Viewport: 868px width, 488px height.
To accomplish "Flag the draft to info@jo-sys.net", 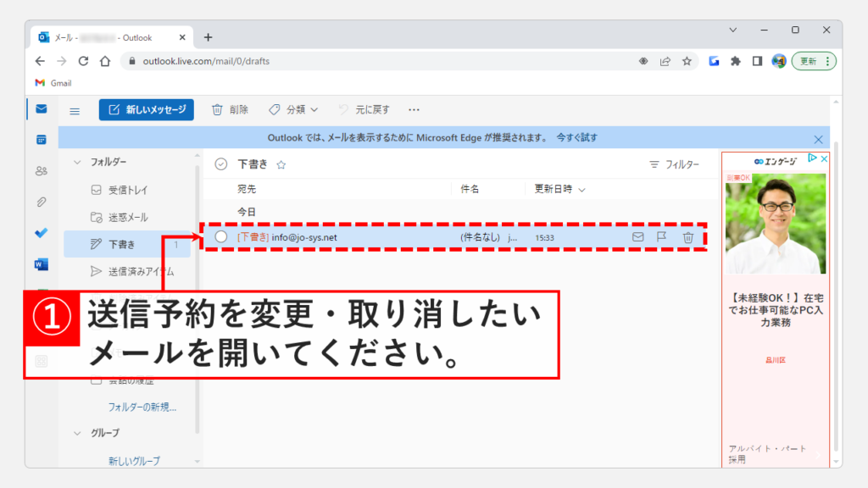I will pyautogui.click(x=662, y=237).
